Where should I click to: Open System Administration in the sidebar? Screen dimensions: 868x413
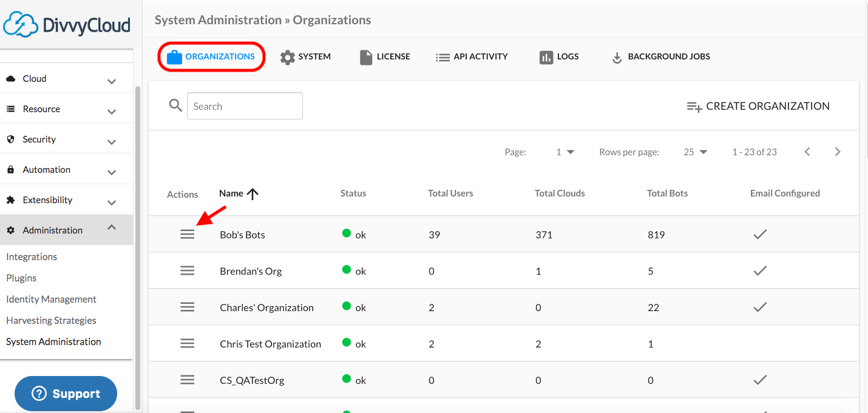click(53, 341)
